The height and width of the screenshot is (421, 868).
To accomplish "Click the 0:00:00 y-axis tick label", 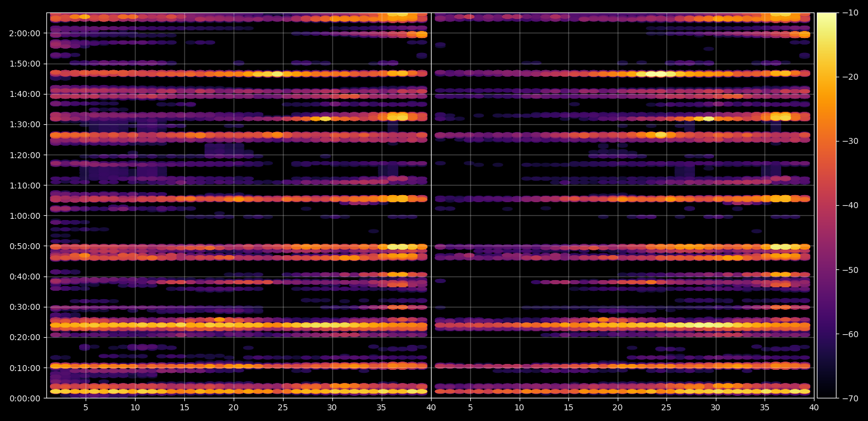I will pyautogui.click(x=24, y=398).
